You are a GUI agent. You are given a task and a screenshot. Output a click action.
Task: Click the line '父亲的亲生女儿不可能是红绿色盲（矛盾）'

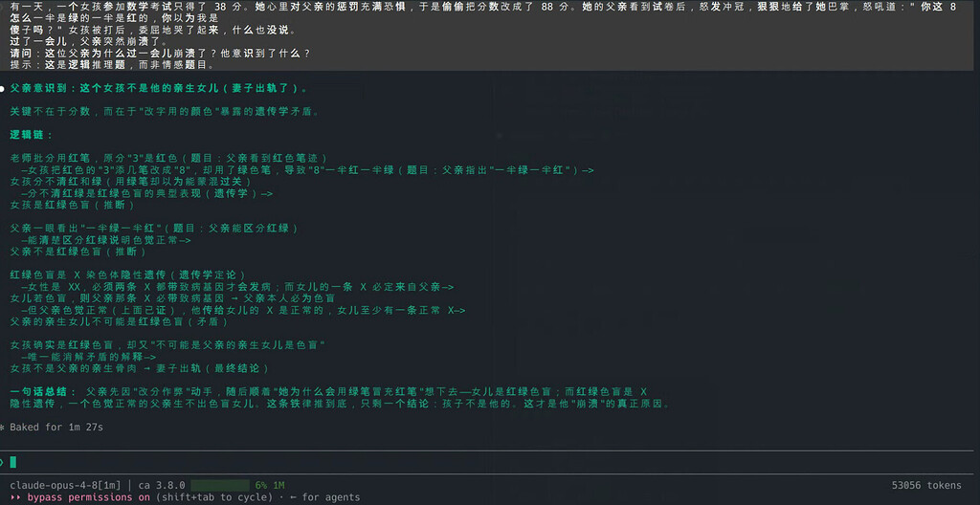(119, 322)
